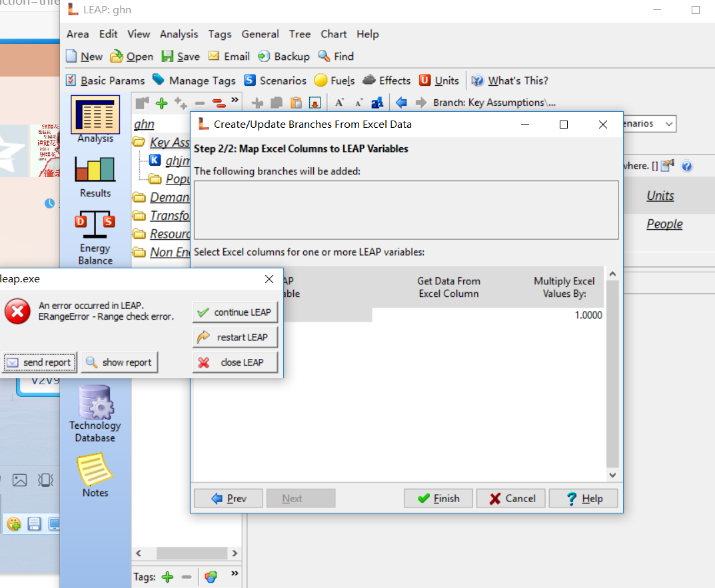Click the People units link
This screenshot has width=715, height=588.
click(664, 224)
